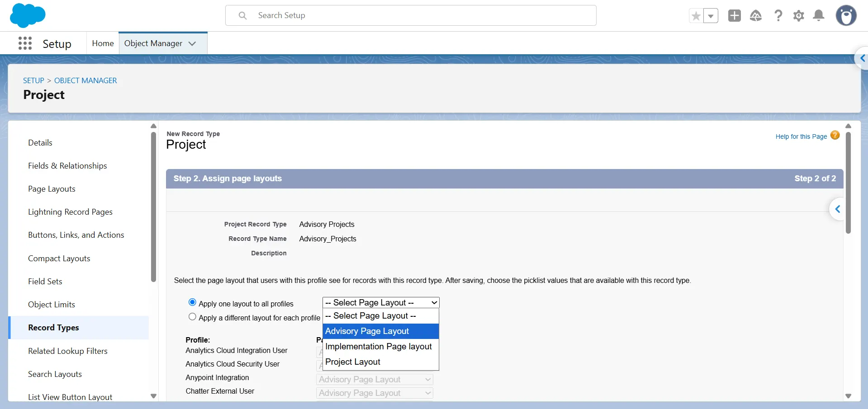Screen dimensions: 868x409
Task: Click the favorites star icon
Action: tap(696, 16)
